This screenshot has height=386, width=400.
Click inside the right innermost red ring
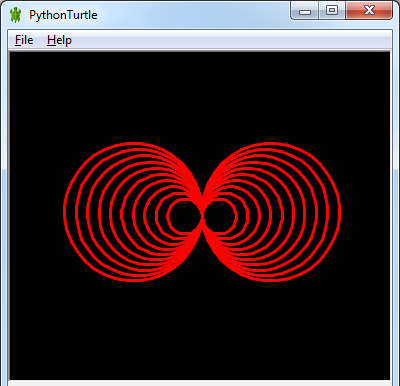click(x=219, y=216)
